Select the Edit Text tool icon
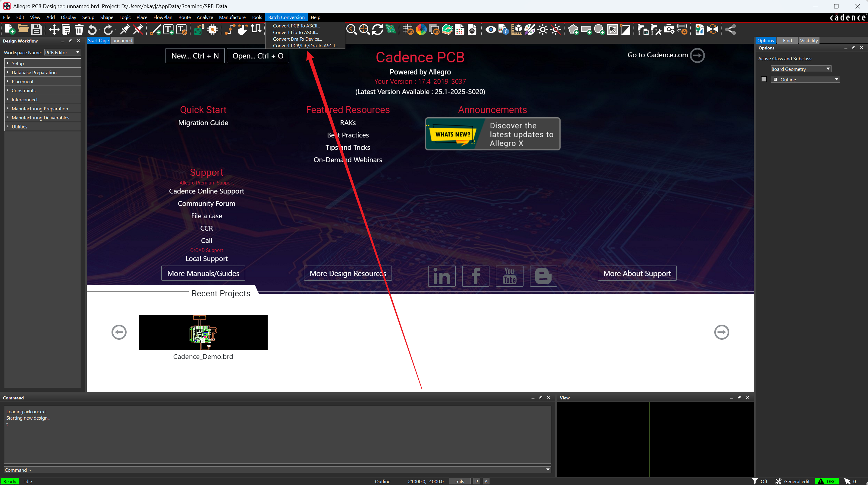 click(x=182, y=30)
